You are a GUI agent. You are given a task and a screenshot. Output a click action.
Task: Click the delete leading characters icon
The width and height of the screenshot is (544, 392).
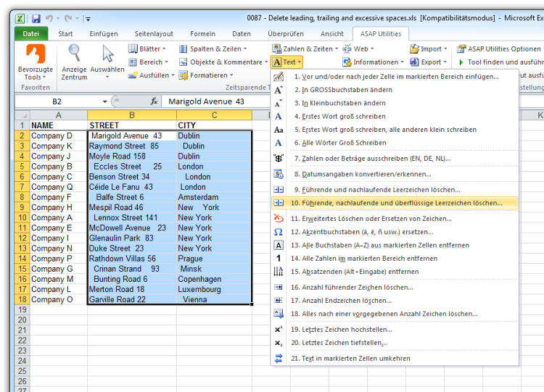[279, 287]
